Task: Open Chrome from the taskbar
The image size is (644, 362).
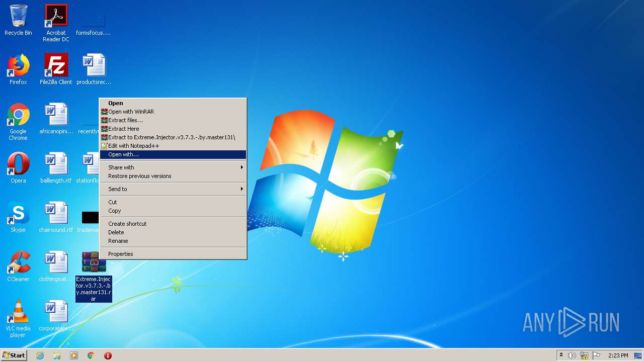Action: pyautogui.click(x=91, y=355)
